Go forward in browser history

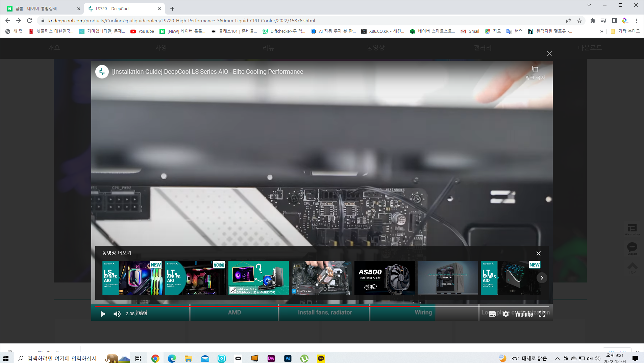pos(19,21)
